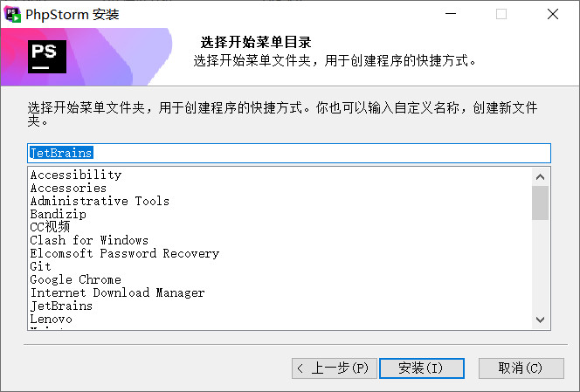Pick Google Chrome from the list
Screen dimensions: 580x392
point(75,279)
